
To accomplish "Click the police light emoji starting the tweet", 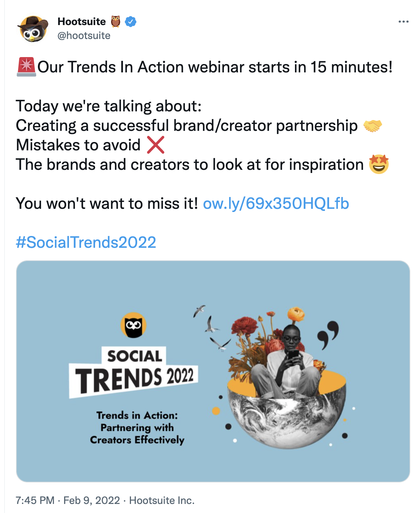I will 27,66.
